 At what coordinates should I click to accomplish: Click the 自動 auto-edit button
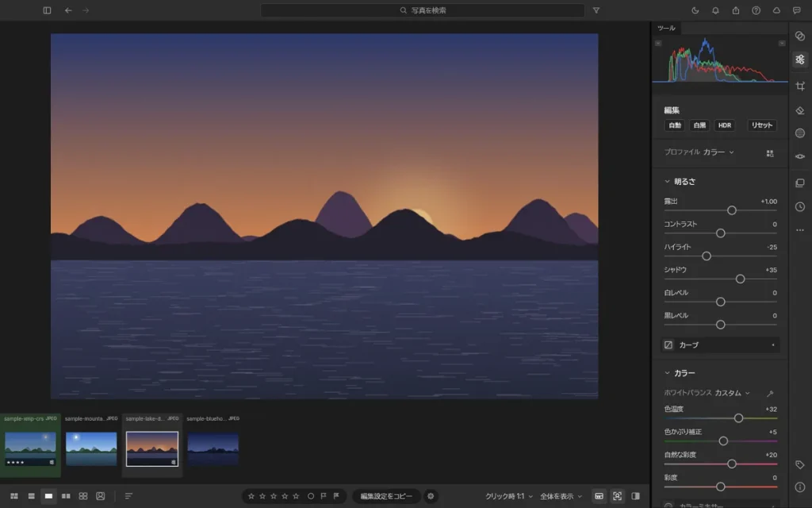[675, 125]
